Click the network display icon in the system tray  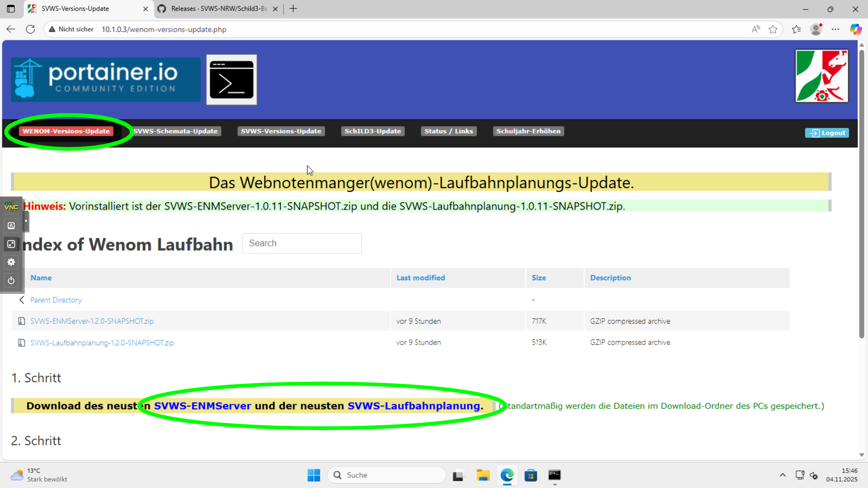[x=800, y=475]
